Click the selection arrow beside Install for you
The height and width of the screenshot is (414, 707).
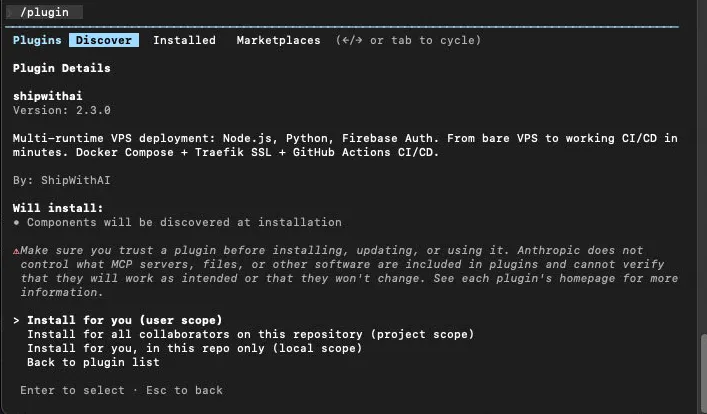coord(16,320)
